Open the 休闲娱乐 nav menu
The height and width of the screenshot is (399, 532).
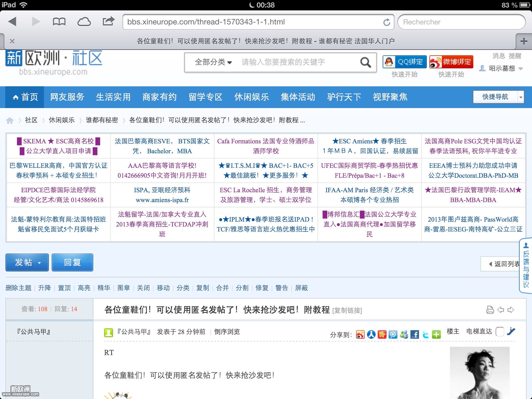(252, 97)
